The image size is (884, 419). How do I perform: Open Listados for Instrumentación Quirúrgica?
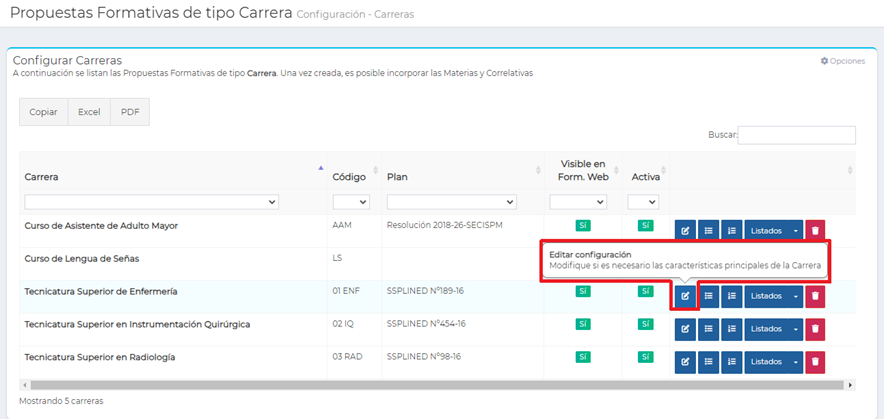point(766,329)
